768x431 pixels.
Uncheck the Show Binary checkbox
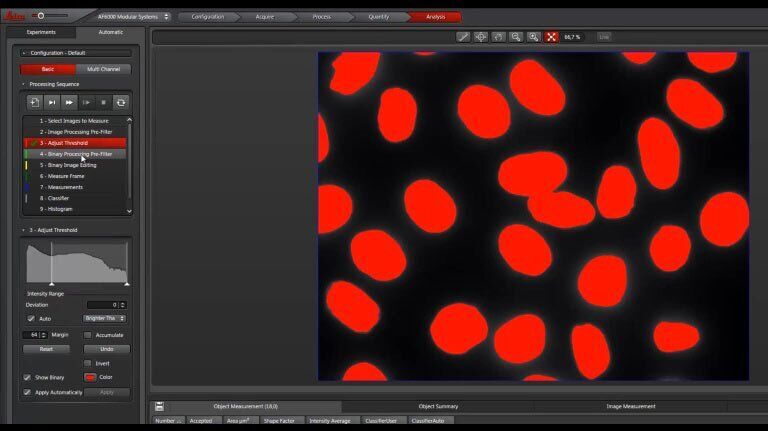pyautogui.click(x=27, y=378)
